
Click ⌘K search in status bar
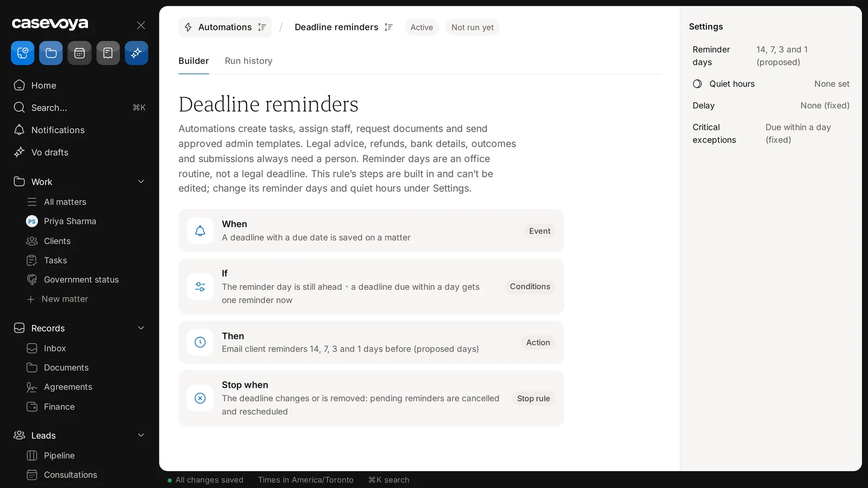388,480
